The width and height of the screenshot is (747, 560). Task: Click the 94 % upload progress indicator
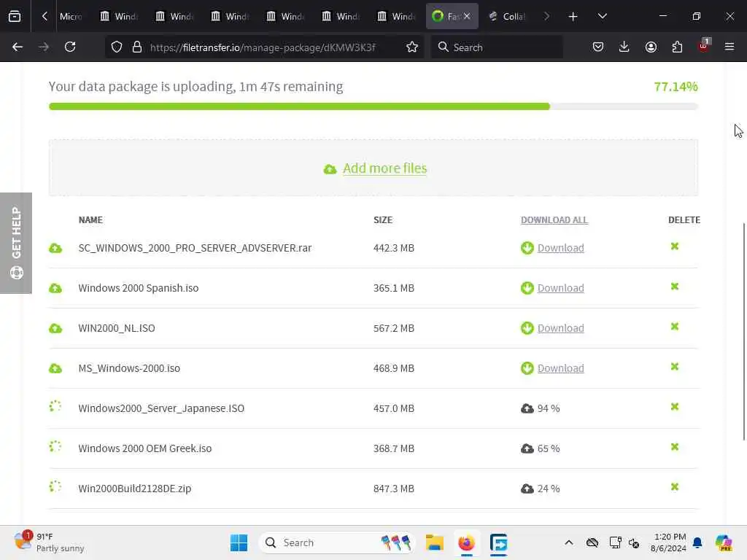coord(541,408)
